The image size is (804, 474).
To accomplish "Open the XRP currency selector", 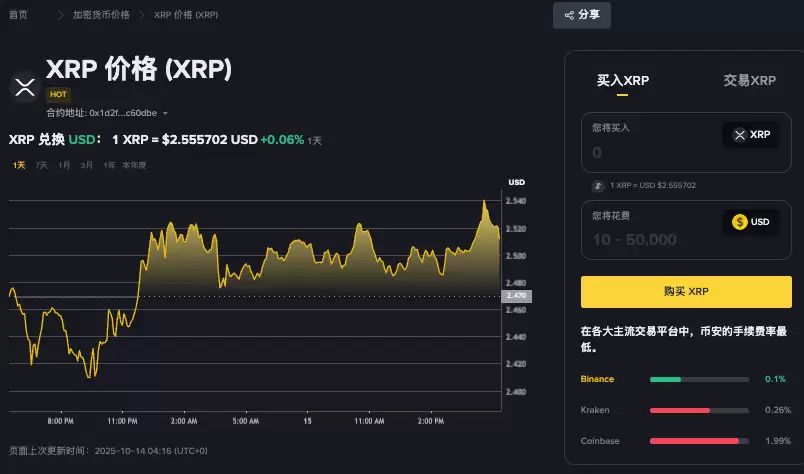I will point(751,135).
